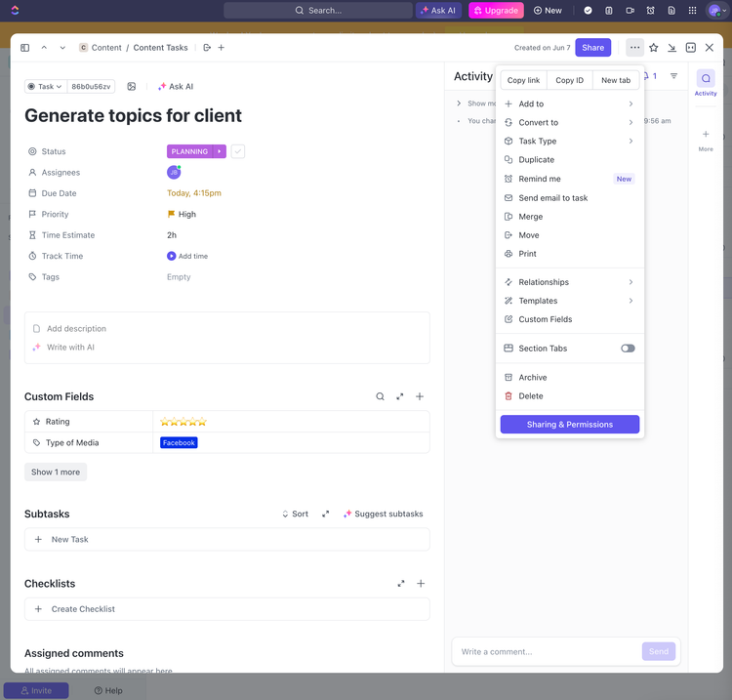The image size is (732, 700).
Task: Click the High priority flag value
Action: pyautogui.click(x=182, y=215)
